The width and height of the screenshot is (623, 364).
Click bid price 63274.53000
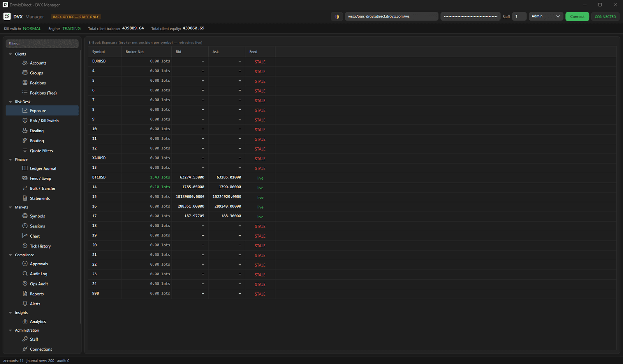pos(192,177)
